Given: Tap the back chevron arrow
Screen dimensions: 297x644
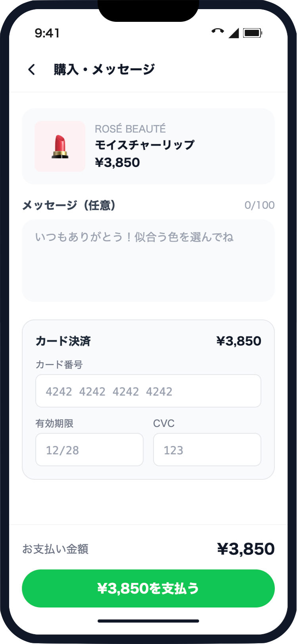Looking at the screenshot, I should tap(32, 69).
